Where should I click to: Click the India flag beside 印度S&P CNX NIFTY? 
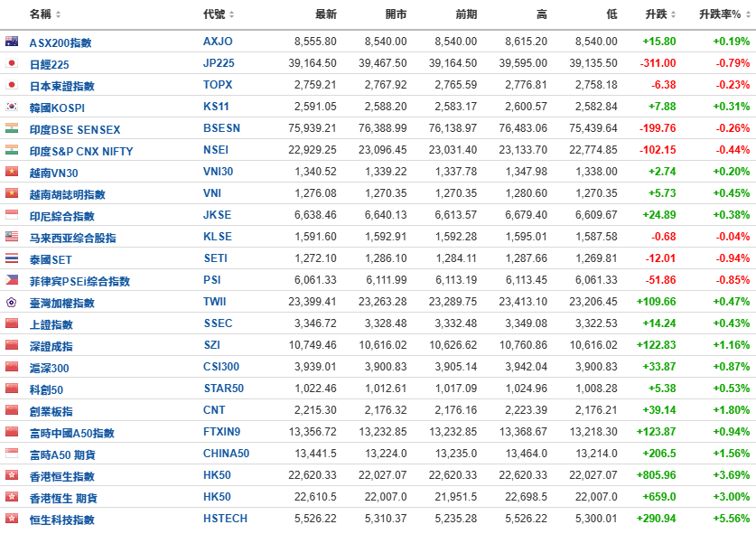[x=12, y=150]
